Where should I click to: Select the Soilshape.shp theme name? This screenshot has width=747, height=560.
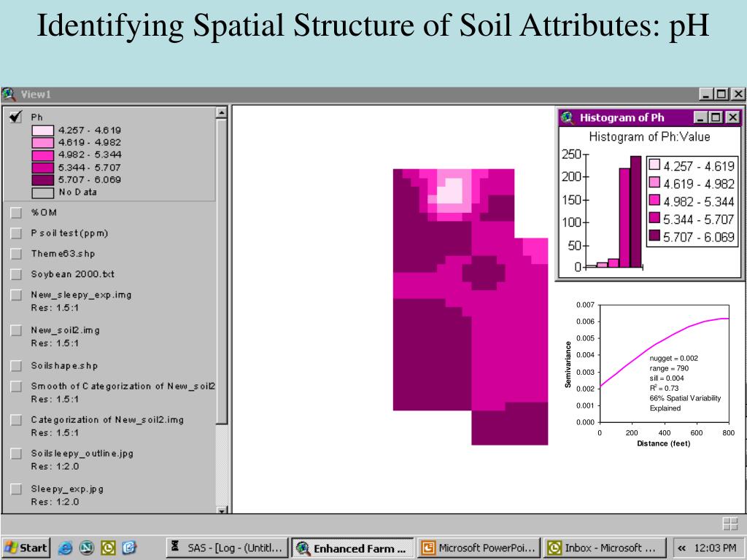64,366
